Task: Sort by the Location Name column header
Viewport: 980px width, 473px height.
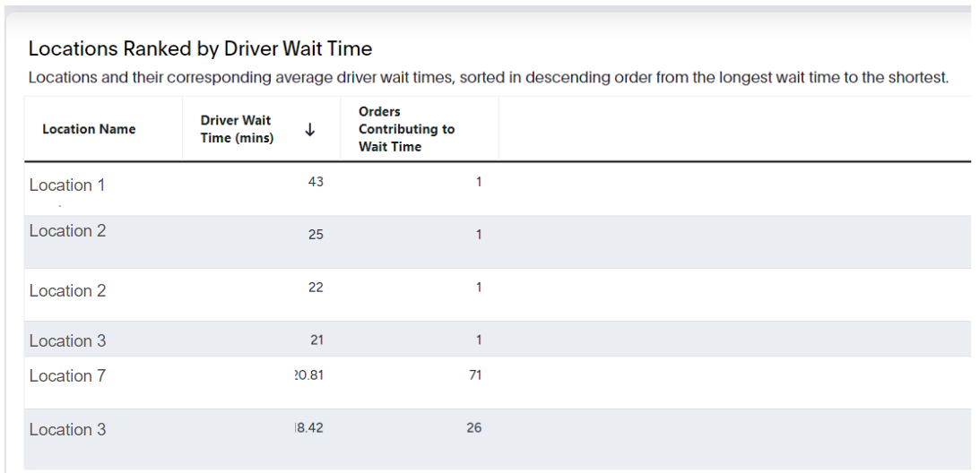Action: 89,129
